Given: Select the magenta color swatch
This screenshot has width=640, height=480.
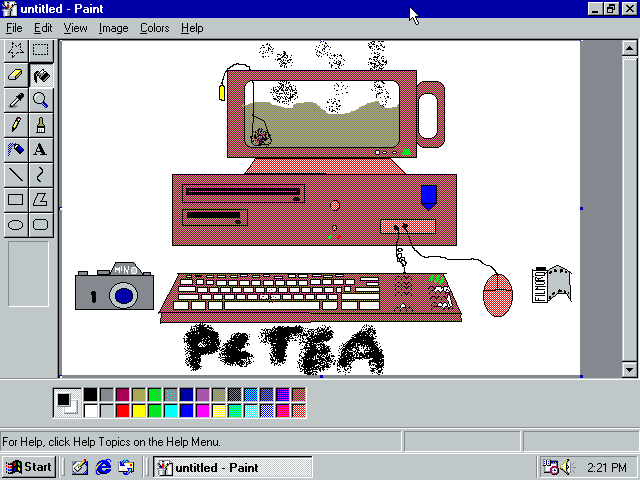Looking at the screenshot, I should [x=202, y=411].
